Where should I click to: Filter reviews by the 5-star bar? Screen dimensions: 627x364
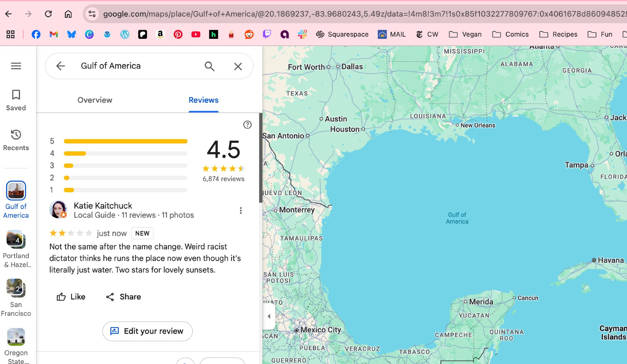coord(125,141)
